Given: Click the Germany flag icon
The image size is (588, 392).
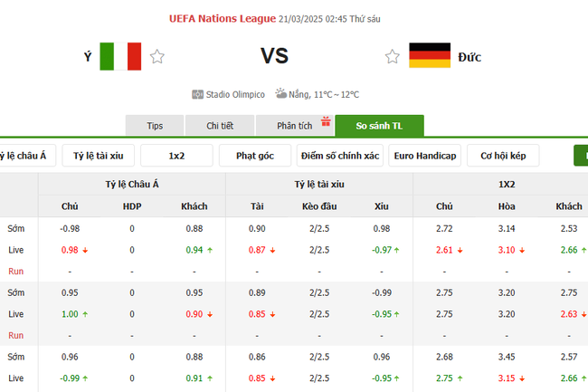Looking at the screenshot, I should (x=430, y=56).
